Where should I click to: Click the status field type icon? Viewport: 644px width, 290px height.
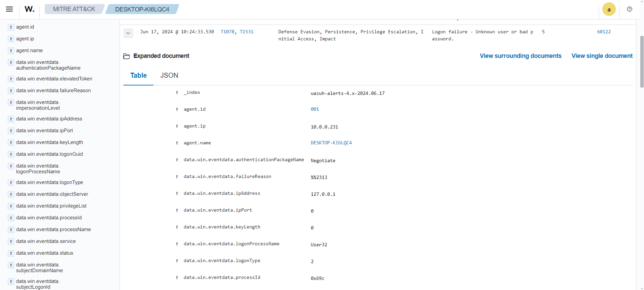[11, 253]
